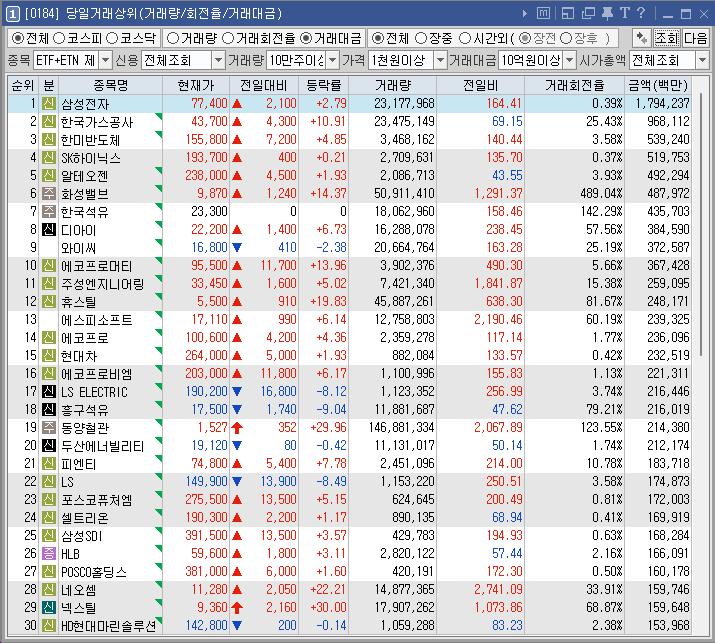Sort by the 현재가 column header
Viewport: 715px width, 643px height.
click(196, 85)
